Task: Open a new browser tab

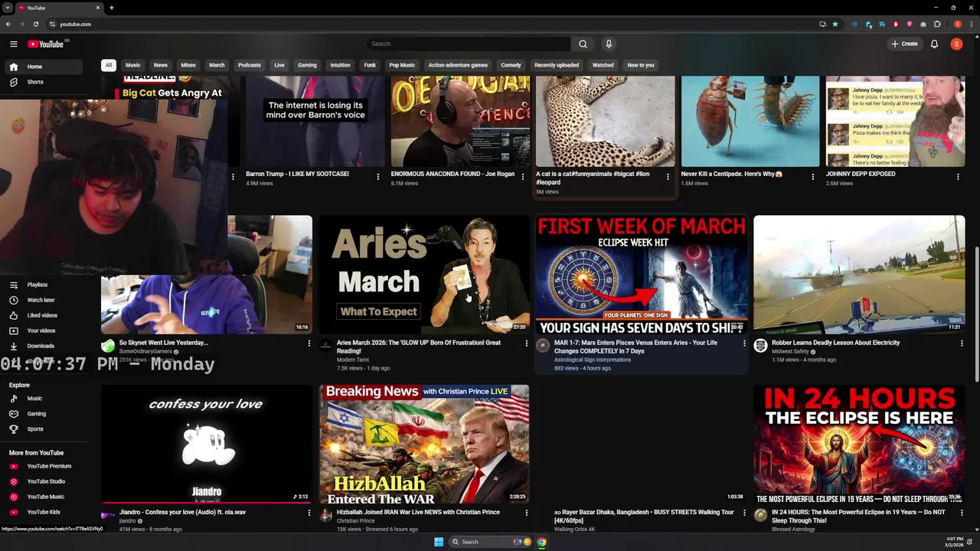Action: pos(111,8)
